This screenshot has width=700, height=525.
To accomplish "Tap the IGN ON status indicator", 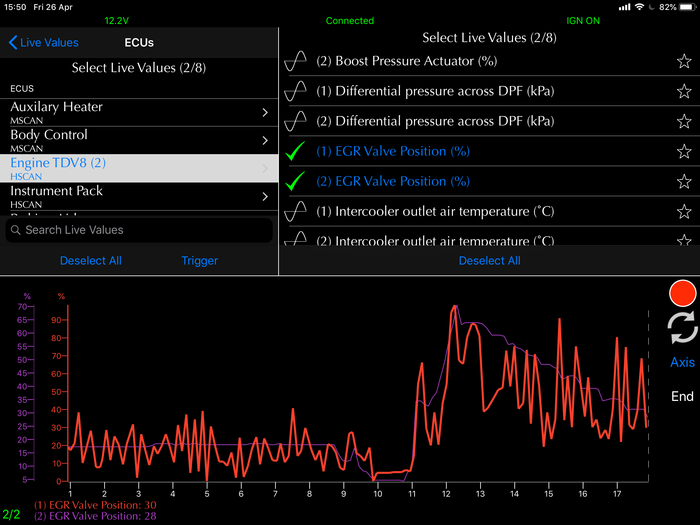I will pos(583,21).
